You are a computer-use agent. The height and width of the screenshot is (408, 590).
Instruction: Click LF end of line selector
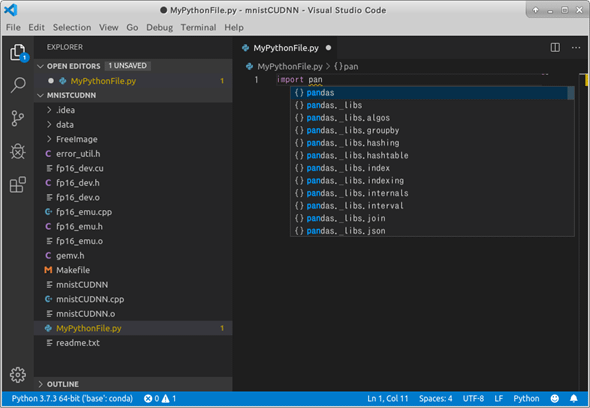point(499,399)
